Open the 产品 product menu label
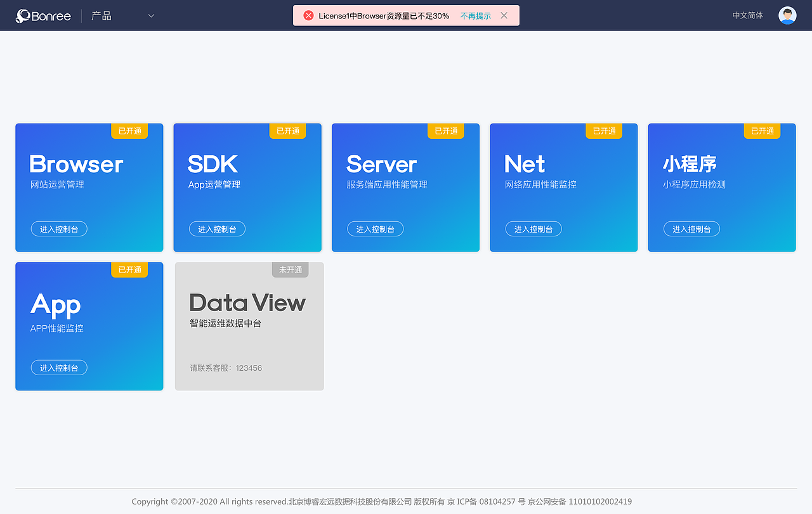 point(101,16)
